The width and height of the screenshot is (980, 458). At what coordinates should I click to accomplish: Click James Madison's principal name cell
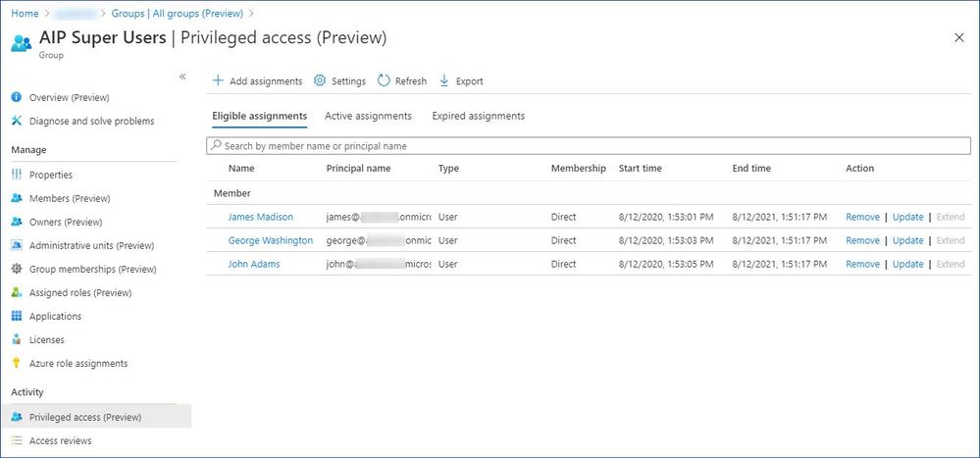(378, 217)
